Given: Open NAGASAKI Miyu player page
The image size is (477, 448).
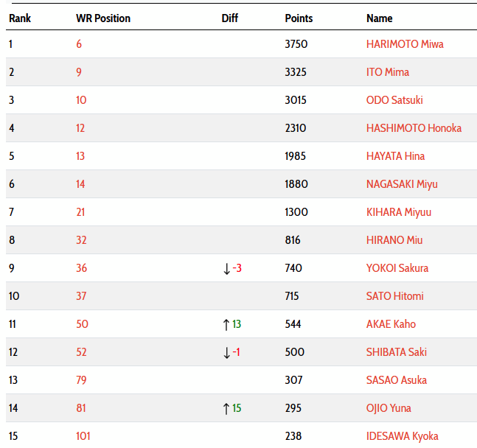Looking at the screenshot, I should pos(402,184).
